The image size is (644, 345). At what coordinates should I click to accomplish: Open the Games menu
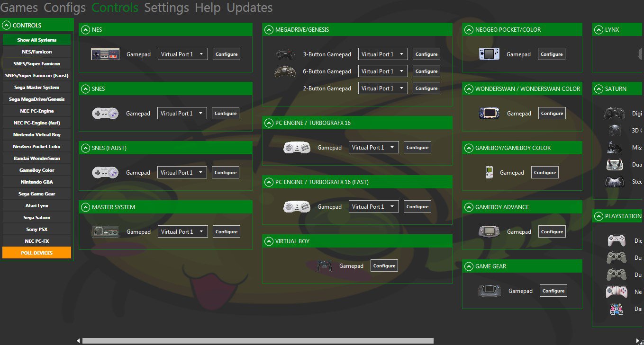(x=20, y=8)
